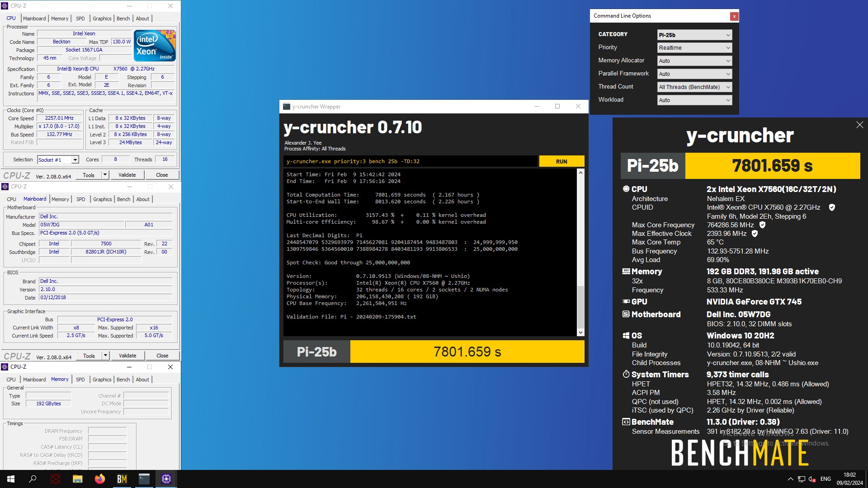Viewport: 868px width, 488px height.
Task: Click Close in Mainboard CPU-Z window
Action: coord(162,356)
